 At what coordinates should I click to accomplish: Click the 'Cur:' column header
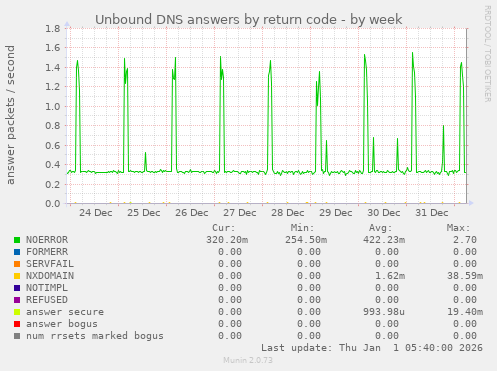tap(224, 228)
